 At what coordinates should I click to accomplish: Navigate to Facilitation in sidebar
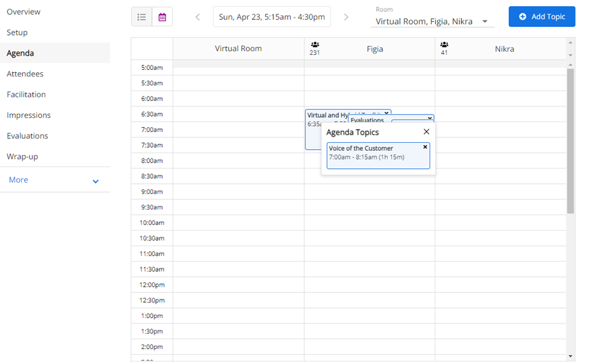(x=26, y=95)
